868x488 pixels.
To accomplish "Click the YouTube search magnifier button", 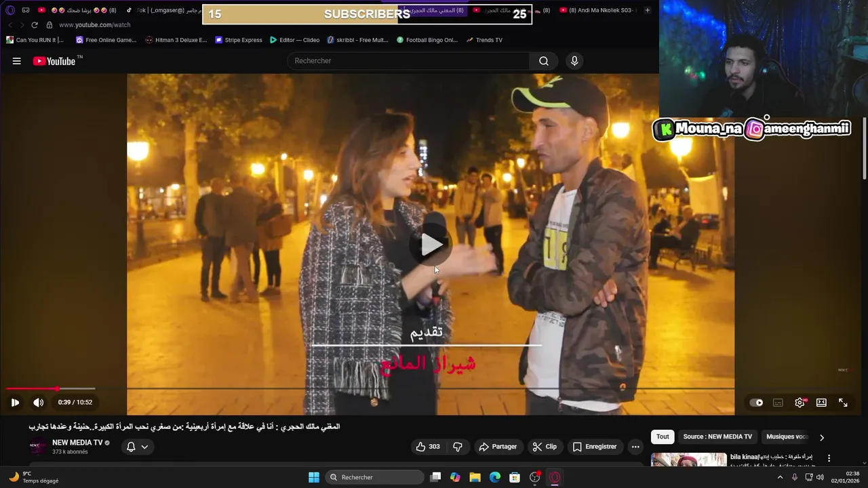I will click(544, 61).
